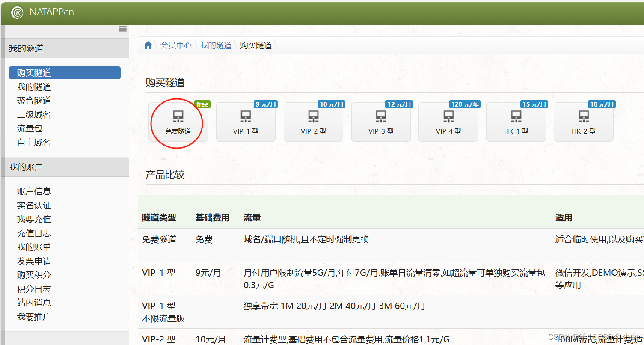The image size is (644, 345).
Task: Click 会员中心 in the breadcrumb
Action: point(176,45)
